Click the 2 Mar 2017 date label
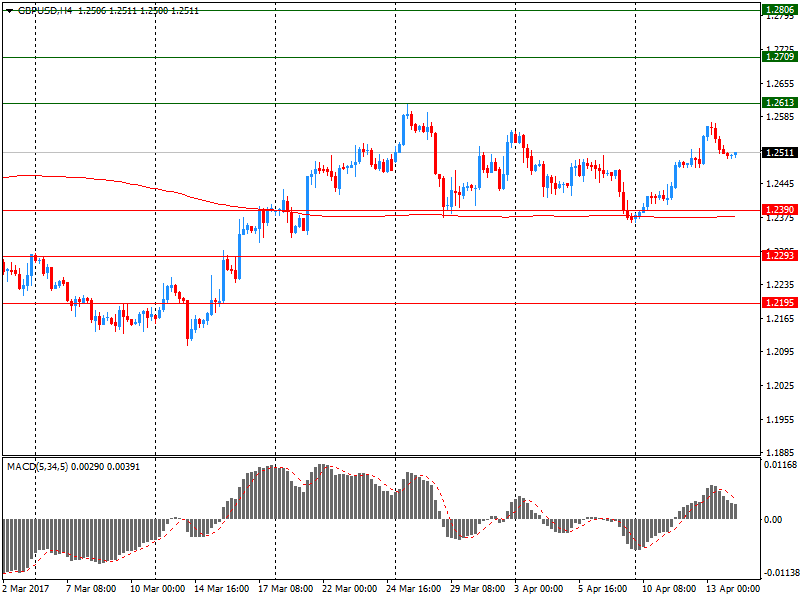The width and height of the screenshot is (800, 600). pyautogui.click(x=26, y=589)
